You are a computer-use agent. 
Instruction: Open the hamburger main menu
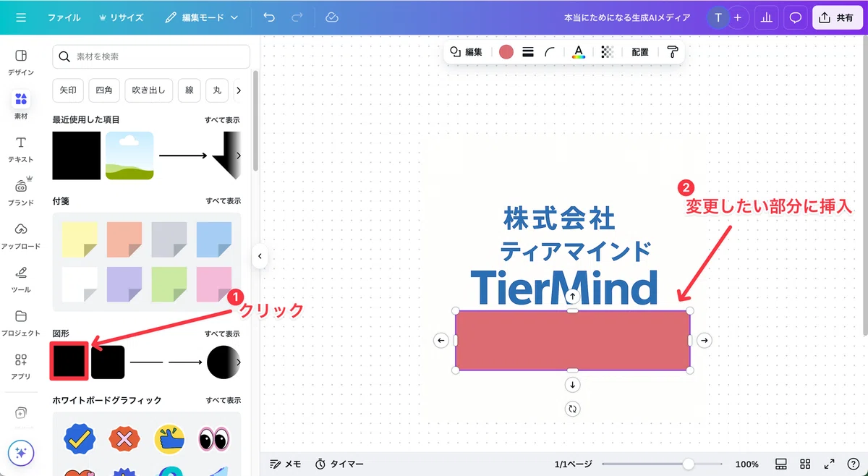tap(21, 17)
